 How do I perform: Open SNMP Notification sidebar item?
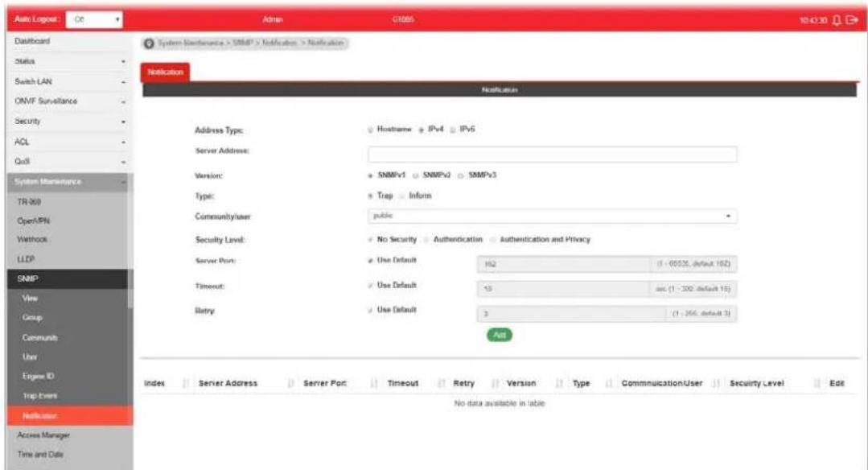70,416
